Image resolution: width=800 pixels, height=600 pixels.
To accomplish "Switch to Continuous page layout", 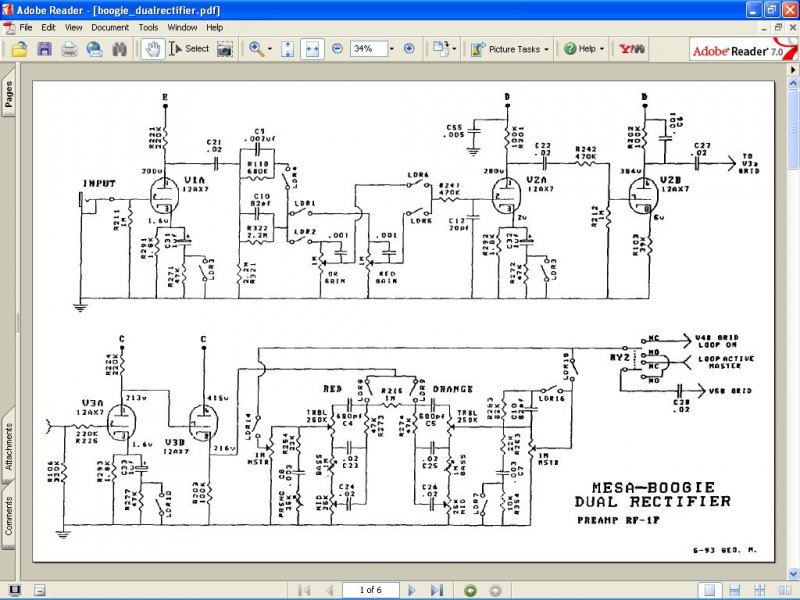I will (x=735, y=590).
